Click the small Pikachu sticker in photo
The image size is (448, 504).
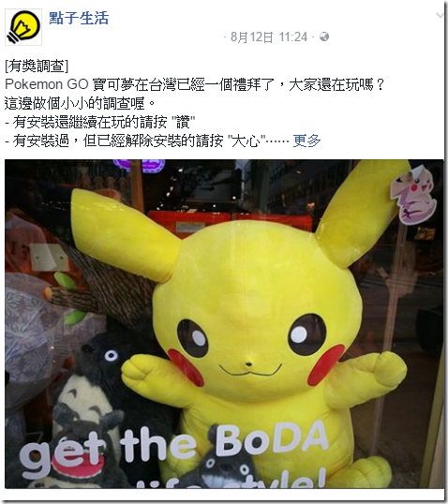pyautogui.click(x=413, y=194)
